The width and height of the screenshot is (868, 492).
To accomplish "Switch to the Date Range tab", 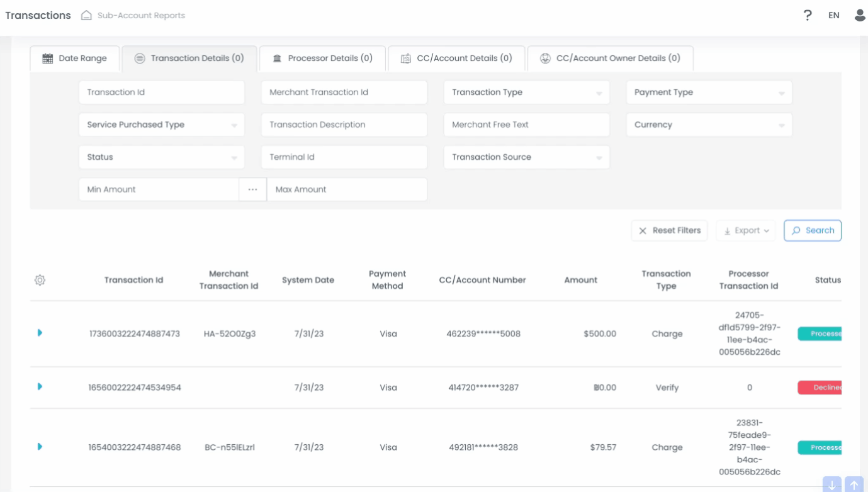I will click(75, 59).
